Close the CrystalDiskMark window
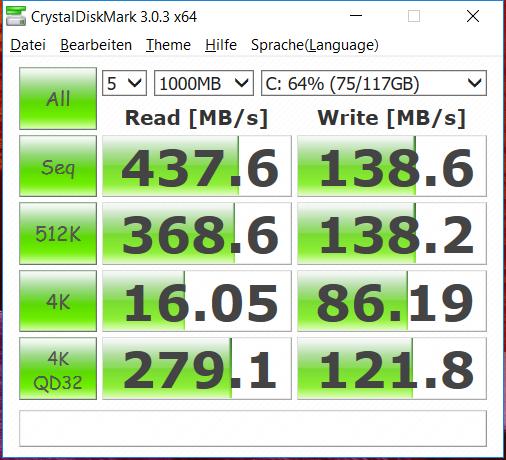Screen dimensions: 506x460 [473, 16]
